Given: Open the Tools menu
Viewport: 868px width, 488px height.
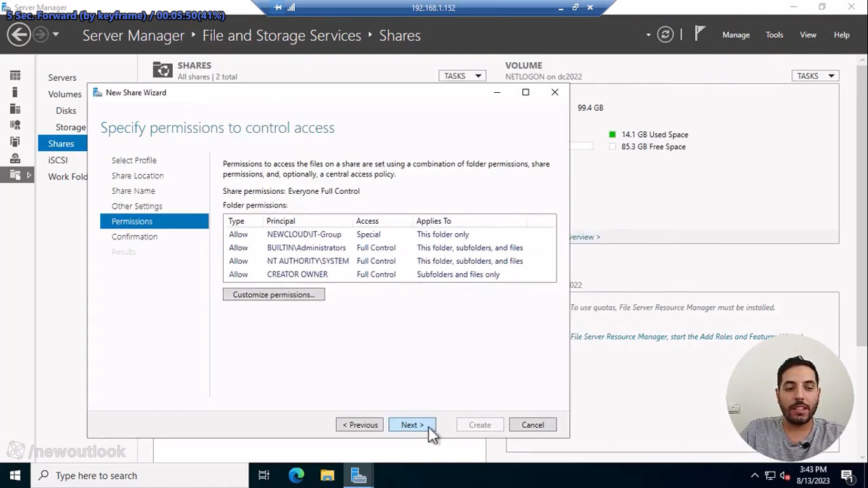Looking at the screenshot, I should click(x=775, y=35).
